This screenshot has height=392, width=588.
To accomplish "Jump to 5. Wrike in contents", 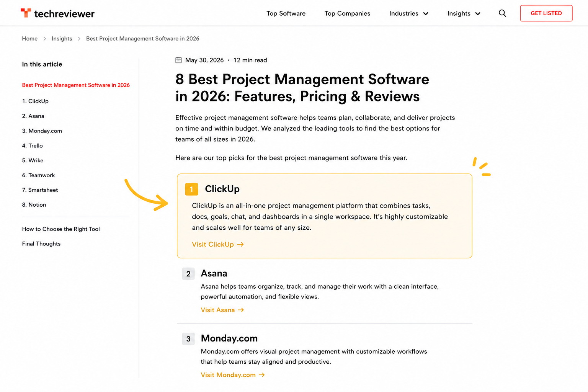I will click(x=33, y=160).
